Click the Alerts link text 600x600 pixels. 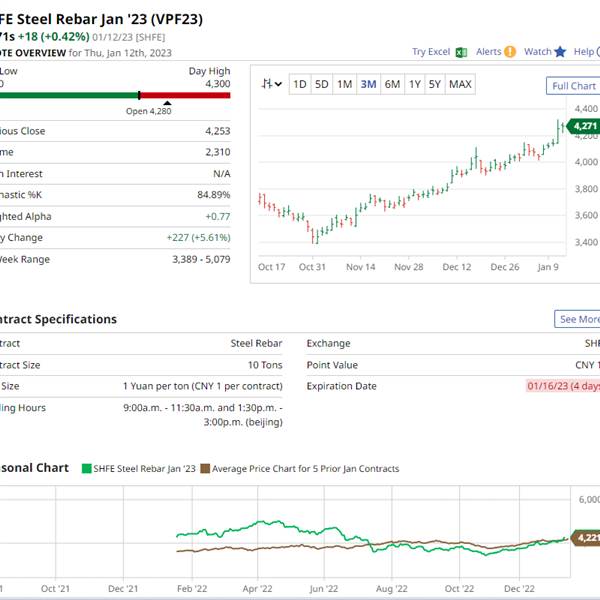click(x=488, y=52)
